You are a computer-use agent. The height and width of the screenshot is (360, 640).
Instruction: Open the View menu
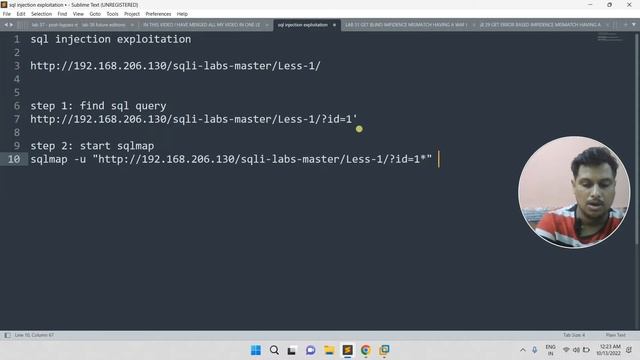(78, 14)
